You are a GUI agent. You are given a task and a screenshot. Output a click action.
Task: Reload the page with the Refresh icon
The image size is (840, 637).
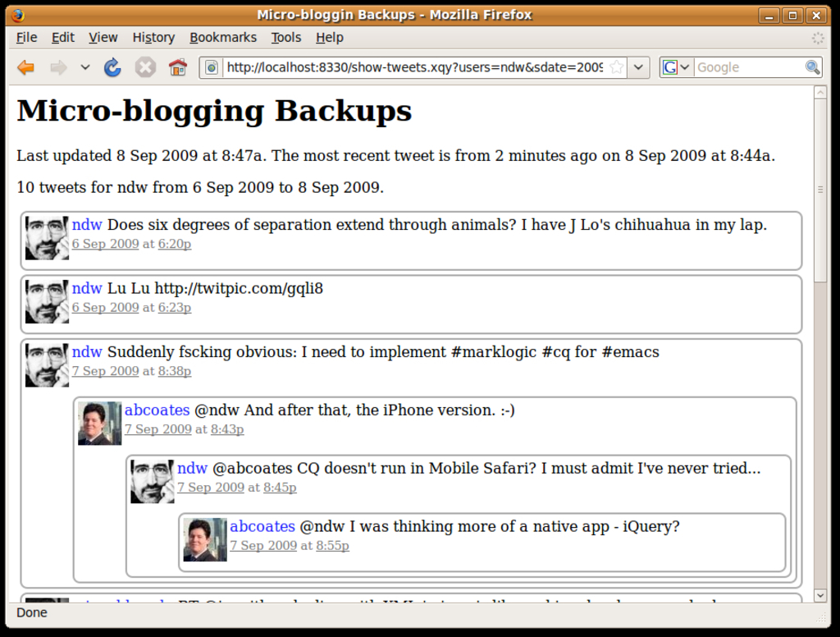[x=112, y=67]
